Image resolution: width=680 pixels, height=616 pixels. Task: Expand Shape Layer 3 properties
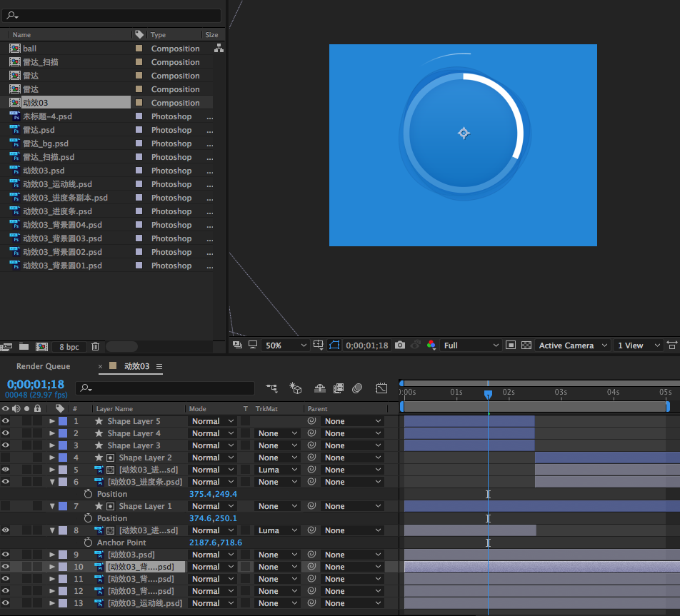point(52,445)
